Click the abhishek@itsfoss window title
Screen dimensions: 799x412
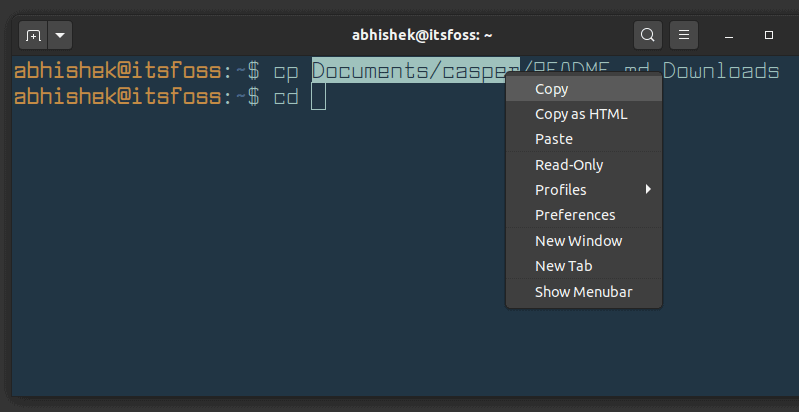[x=422, y=35]
